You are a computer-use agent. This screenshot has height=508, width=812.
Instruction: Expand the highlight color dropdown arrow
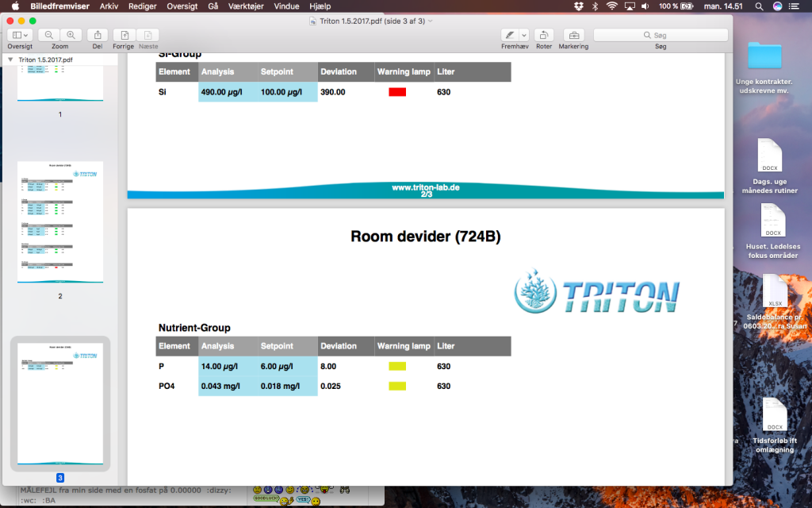pos(524,35)
